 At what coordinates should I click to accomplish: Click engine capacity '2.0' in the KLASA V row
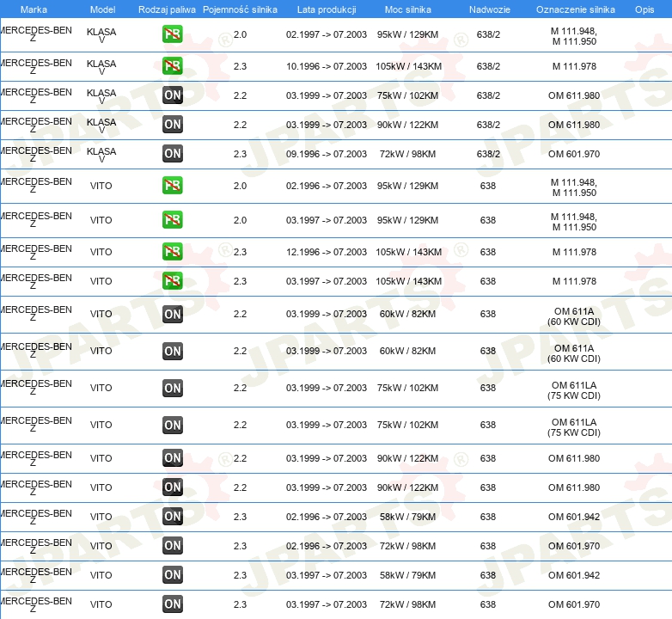point(240,34)
